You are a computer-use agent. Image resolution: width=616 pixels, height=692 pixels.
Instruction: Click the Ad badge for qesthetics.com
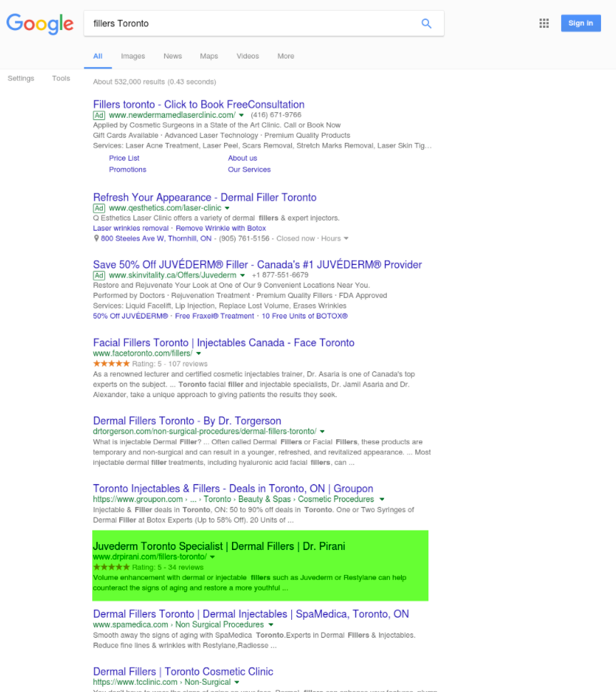click(99, 209)
